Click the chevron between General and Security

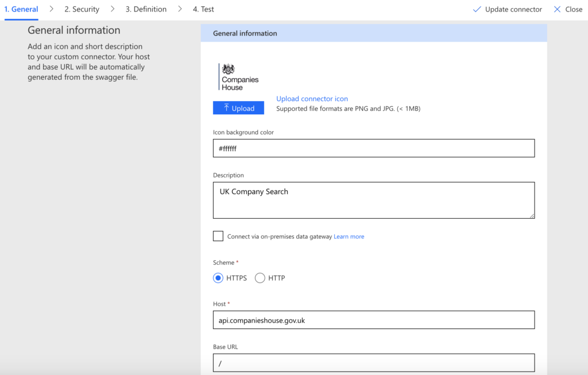coord(52,9)
